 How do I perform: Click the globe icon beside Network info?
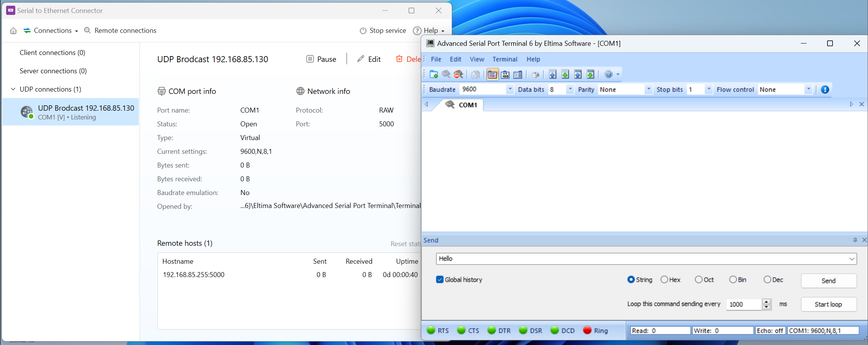point(301,91)
